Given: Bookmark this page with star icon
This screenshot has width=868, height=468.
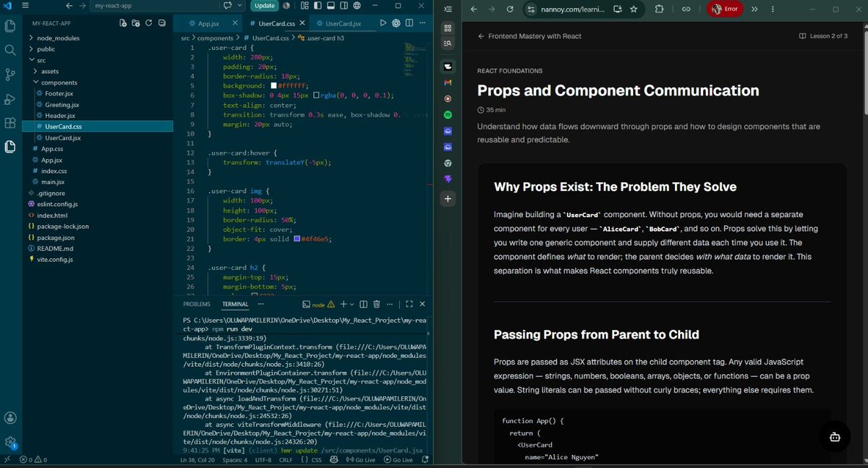Looking at the screenshot, I should tap(634, 9).
